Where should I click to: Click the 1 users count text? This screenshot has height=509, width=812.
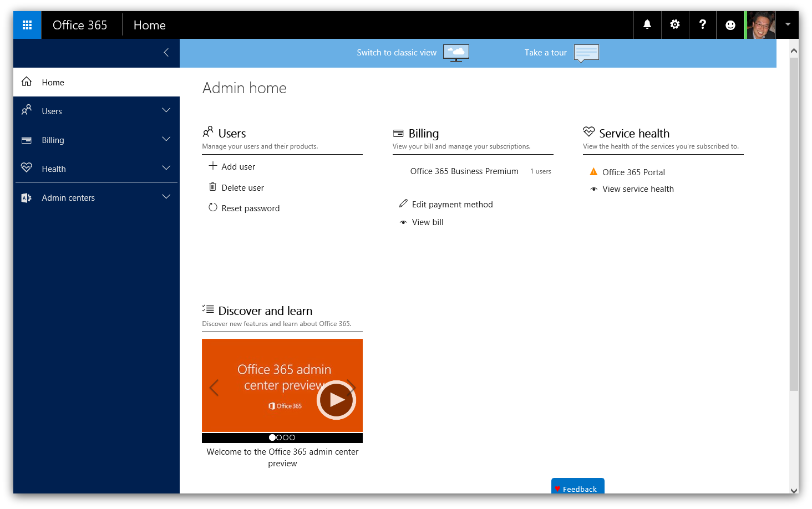click(541, 171)
